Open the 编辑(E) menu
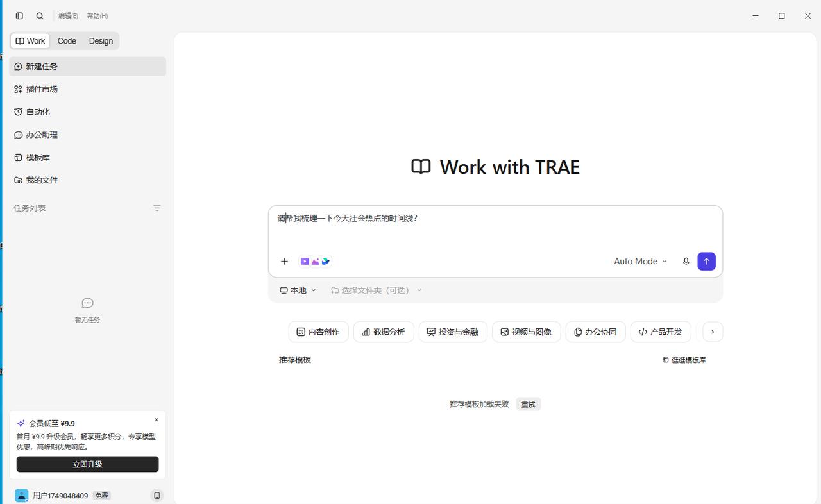This screenshot has width=821, height=504. (x=68, y=16)
